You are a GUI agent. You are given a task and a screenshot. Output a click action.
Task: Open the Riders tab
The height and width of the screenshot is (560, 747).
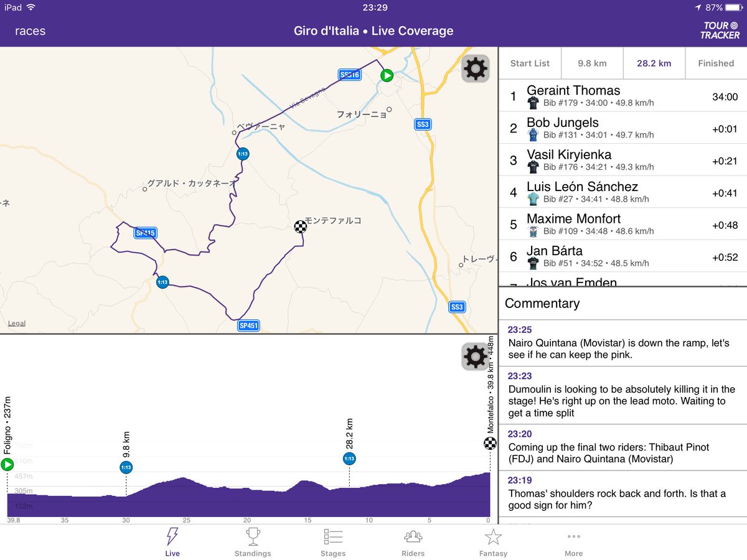(x=413, y=542)
